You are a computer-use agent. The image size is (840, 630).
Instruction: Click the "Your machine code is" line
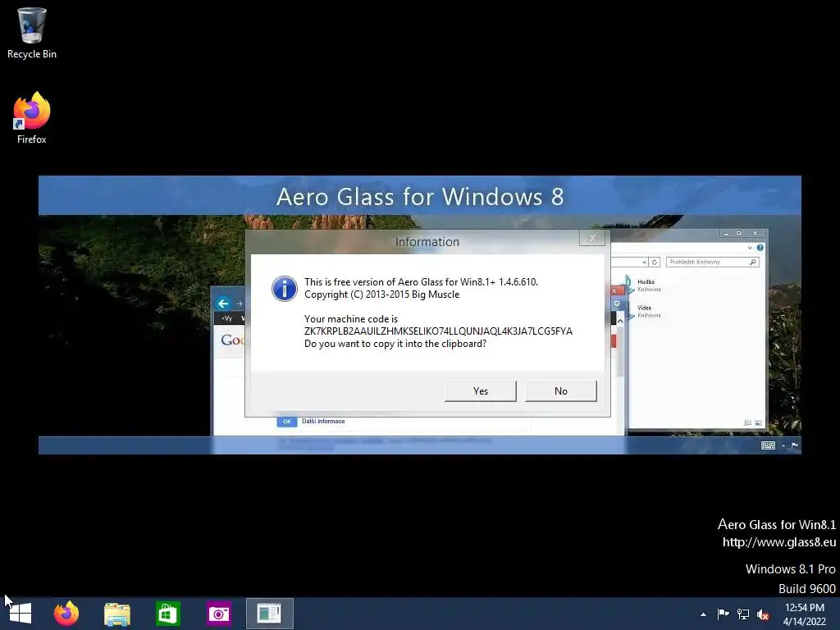tap(351, 319)
